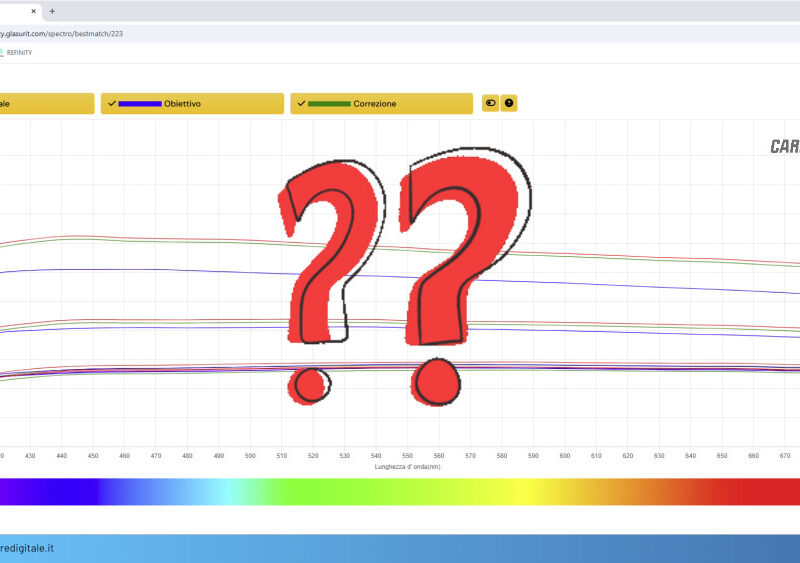Image resolution: width=800 pixels, height=563 pixels.
Task: Click the blue Obiettivo color swatch
Action: [139, 104]
